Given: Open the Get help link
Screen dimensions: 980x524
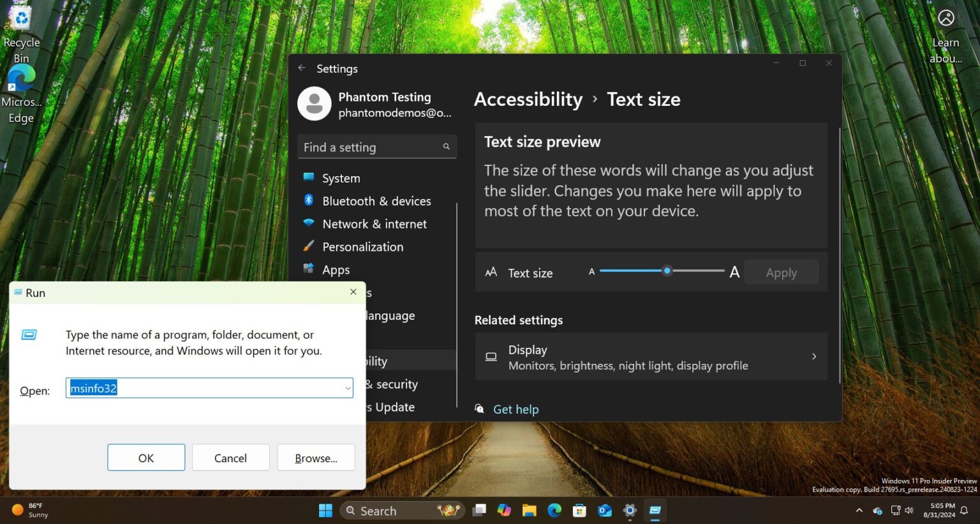Looking at the screenshot, I should 516,409.
